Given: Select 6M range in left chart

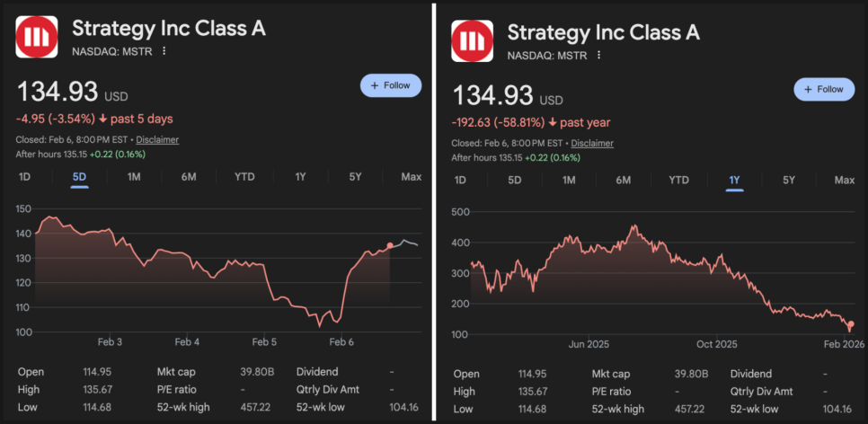Looking at the screenshot, I should coord(189,177).
